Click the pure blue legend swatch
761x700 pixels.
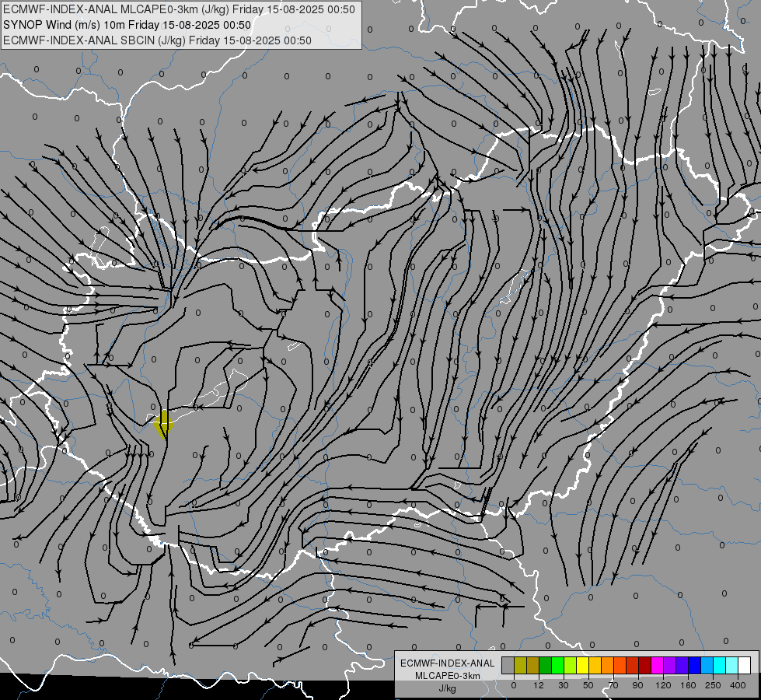(694, 665)
